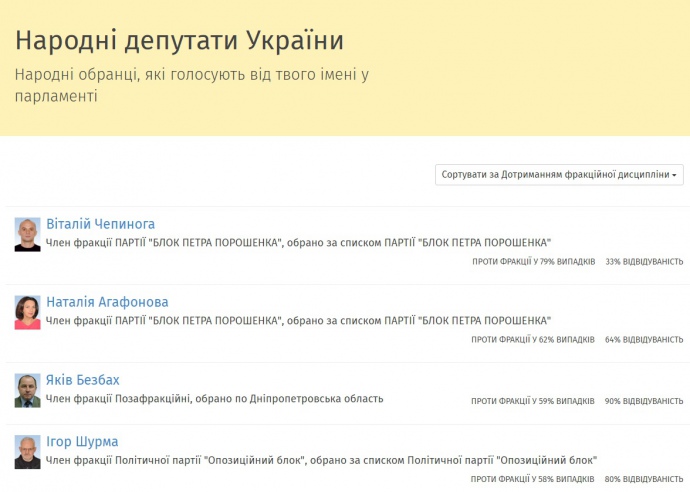Click the 64% відвідуваність attendance label

point(644,340)
